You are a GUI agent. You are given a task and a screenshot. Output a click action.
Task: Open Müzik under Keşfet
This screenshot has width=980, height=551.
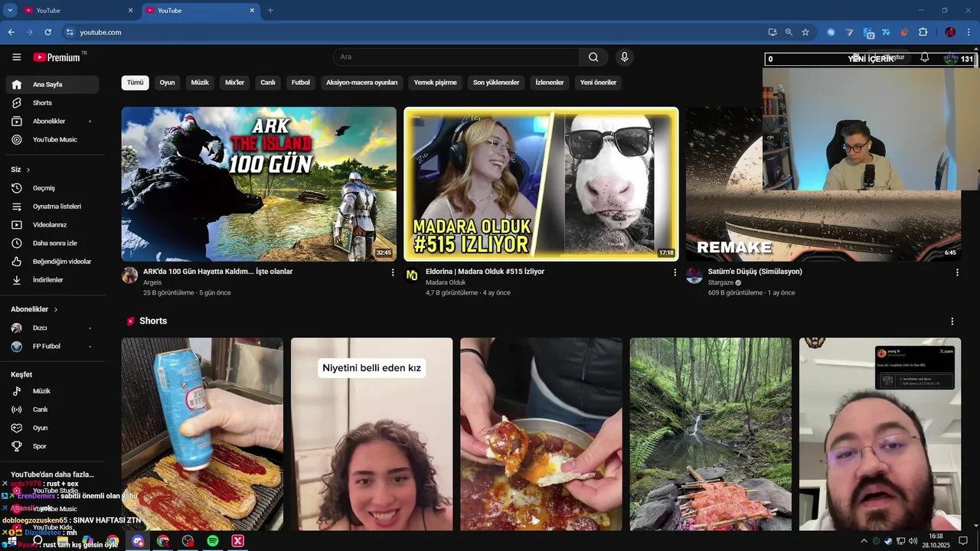pos(52,391)
